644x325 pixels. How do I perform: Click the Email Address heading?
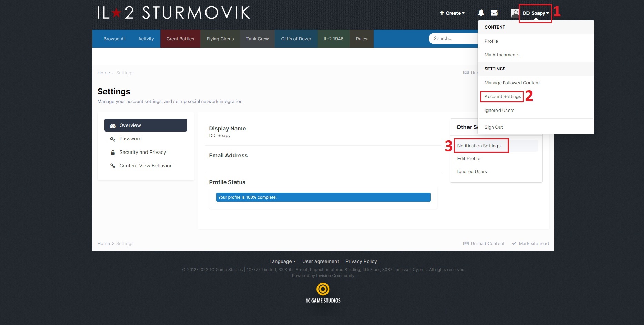(228, 155)
